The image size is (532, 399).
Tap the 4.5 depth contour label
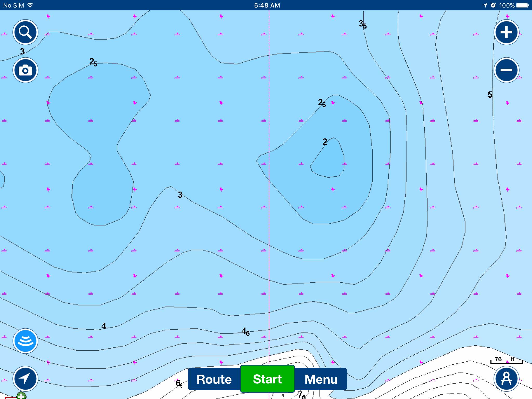click(x=245, y=331)
